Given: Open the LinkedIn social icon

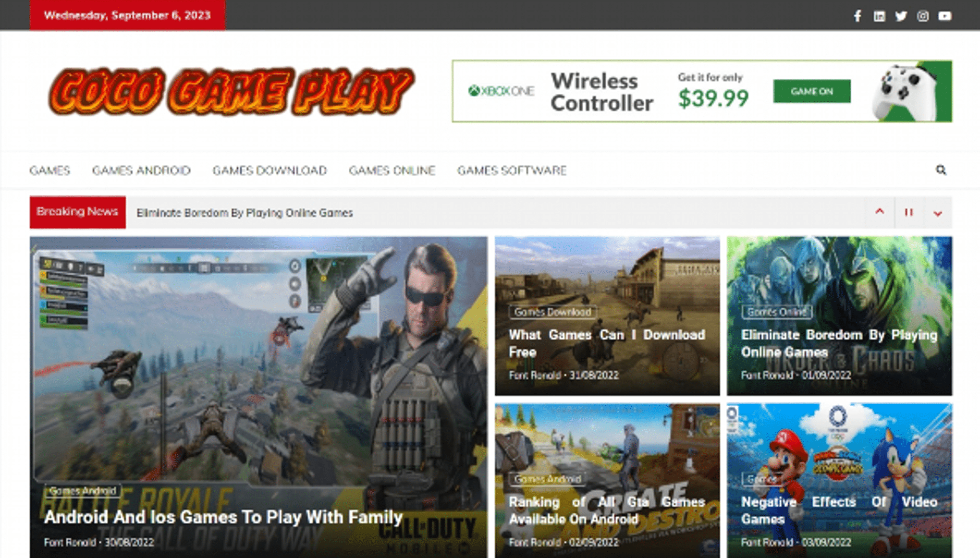Looking at the screenshot, I should coord(879,16).
